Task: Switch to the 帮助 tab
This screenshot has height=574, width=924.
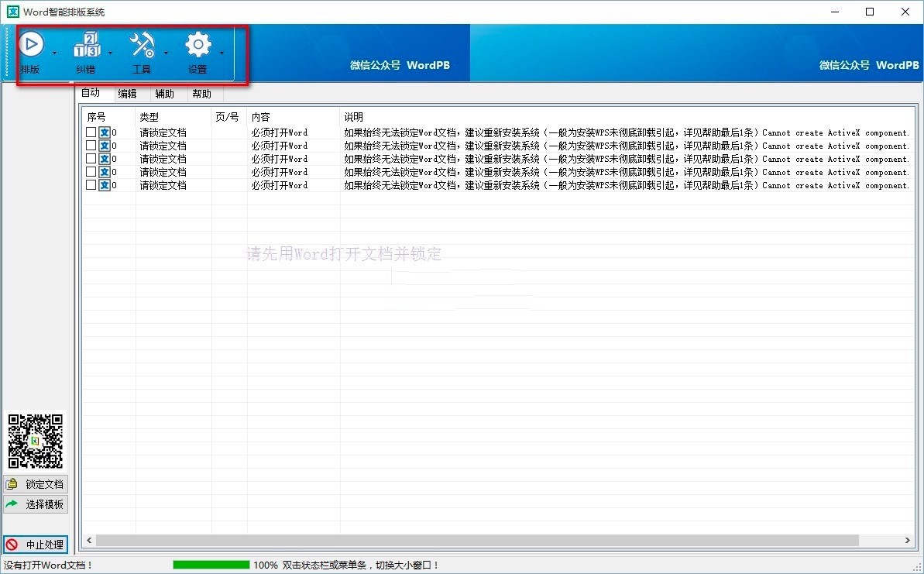Action: click(201, 94)
